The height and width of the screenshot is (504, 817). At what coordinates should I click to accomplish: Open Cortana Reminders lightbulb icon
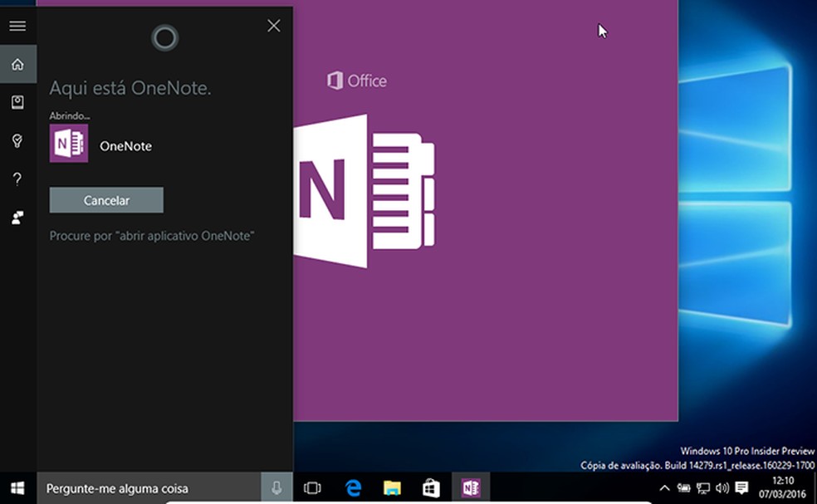(x=17, y=141)
